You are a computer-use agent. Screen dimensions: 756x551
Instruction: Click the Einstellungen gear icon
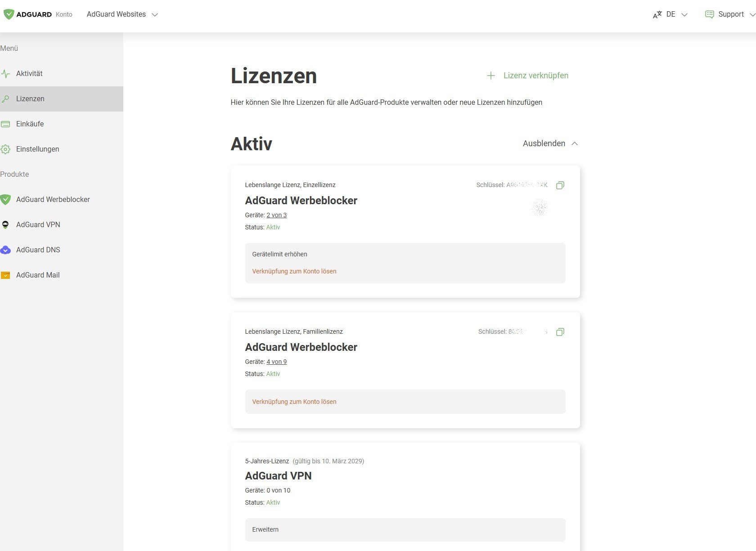(5, 149)
